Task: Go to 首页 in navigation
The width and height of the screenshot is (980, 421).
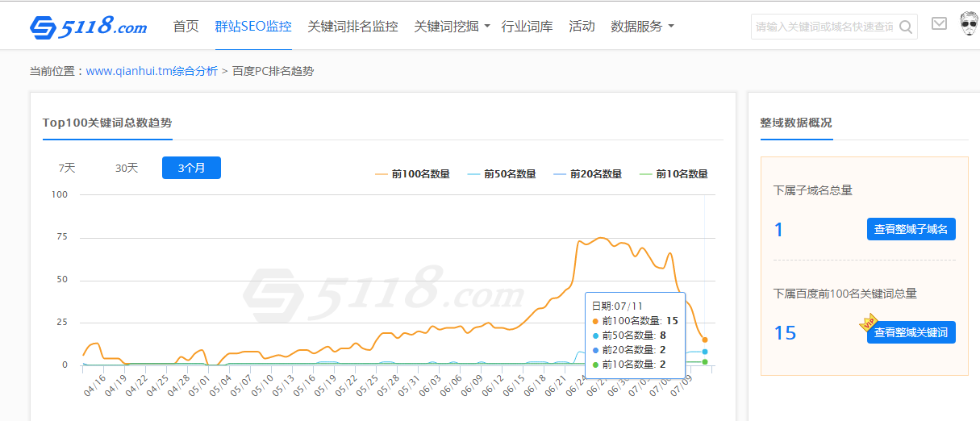Action: point(186,27)
